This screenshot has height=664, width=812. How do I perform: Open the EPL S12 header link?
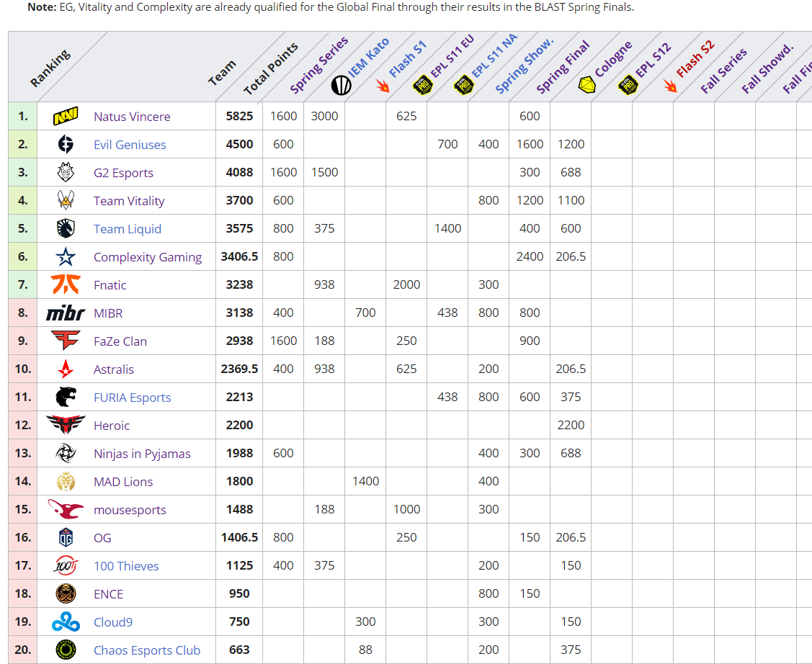(x=653, y=60)
